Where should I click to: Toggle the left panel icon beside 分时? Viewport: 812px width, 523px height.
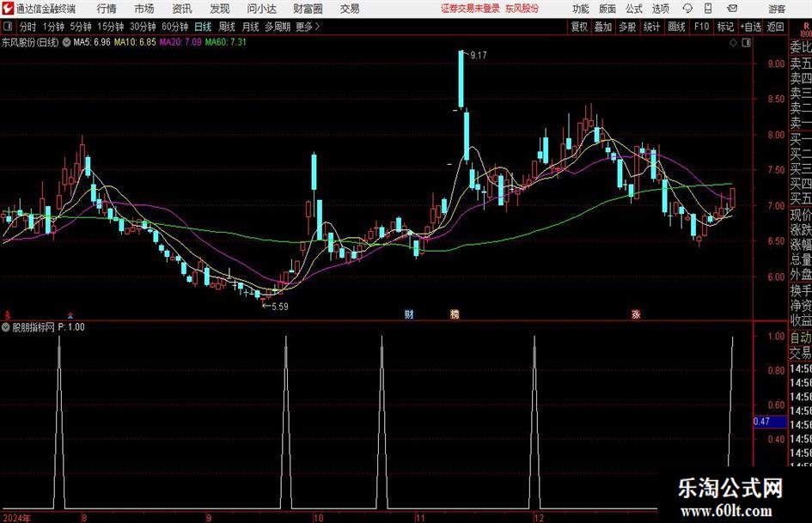click(7, 27)
